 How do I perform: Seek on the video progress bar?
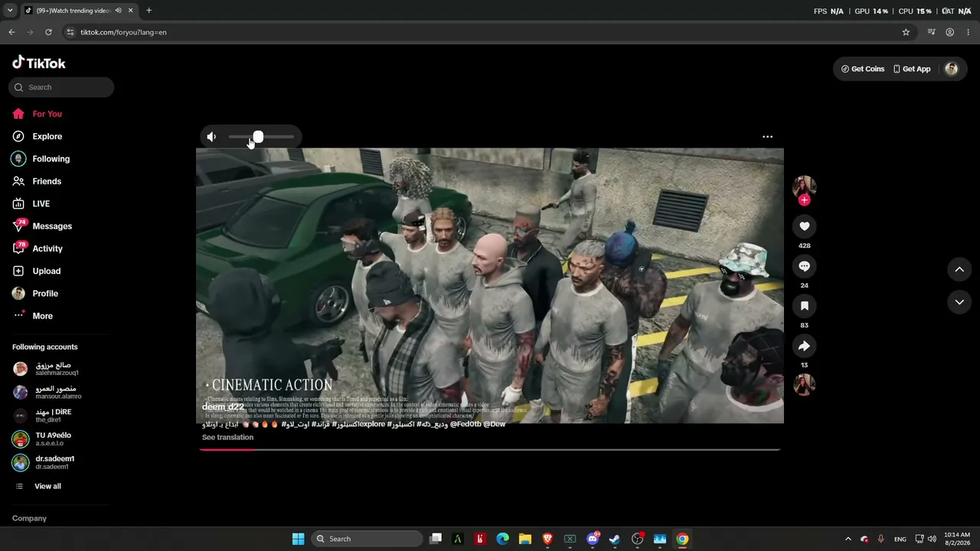pyautogui.click(x=490, y=449)
